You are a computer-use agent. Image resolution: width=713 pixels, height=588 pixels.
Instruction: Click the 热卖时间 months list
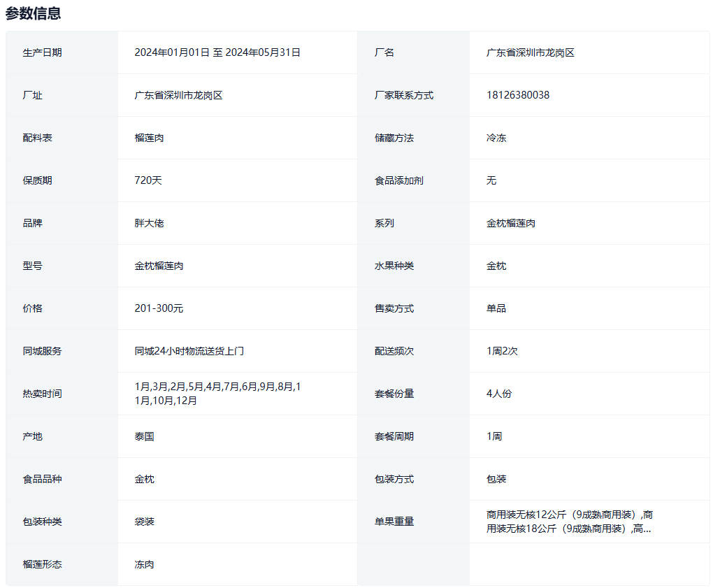pyautogui.click(x=217, y=394)
